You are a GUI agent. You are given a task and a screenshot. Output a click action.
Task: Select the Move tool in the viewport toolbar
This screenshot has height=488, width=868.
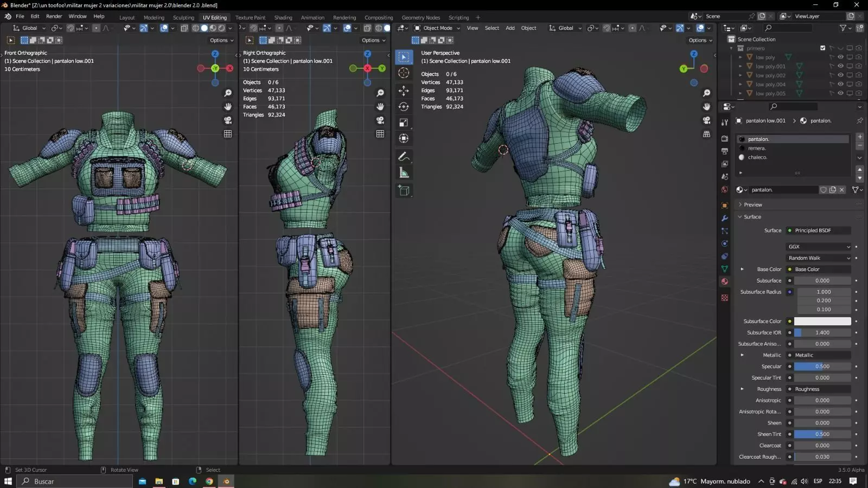tap(404, 91)
